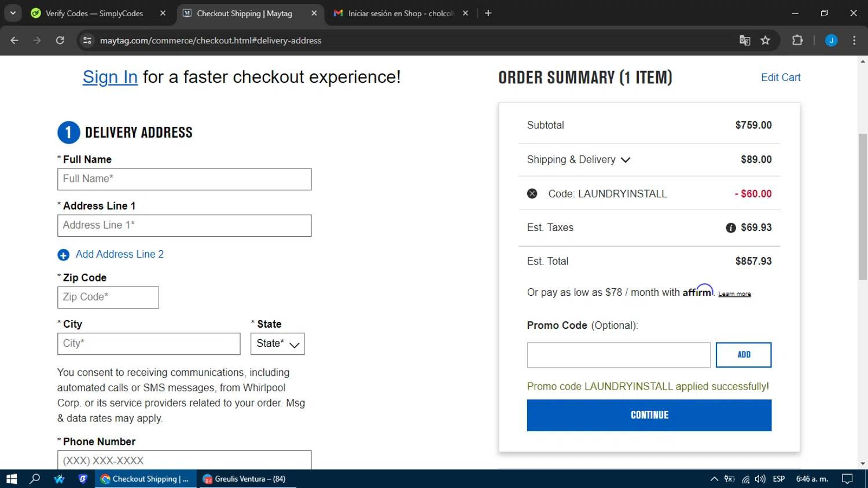The width and height of the screenshot is (868, 488).
Task: Click the Est. Total $857.93 amount
Action: click(753, 262)
